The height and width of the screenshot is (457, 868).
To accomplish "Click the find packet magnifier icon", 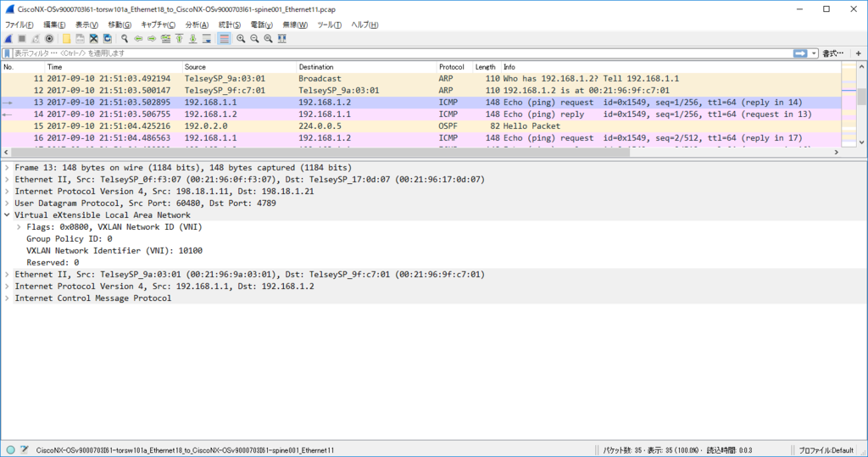I will (125, 39).
